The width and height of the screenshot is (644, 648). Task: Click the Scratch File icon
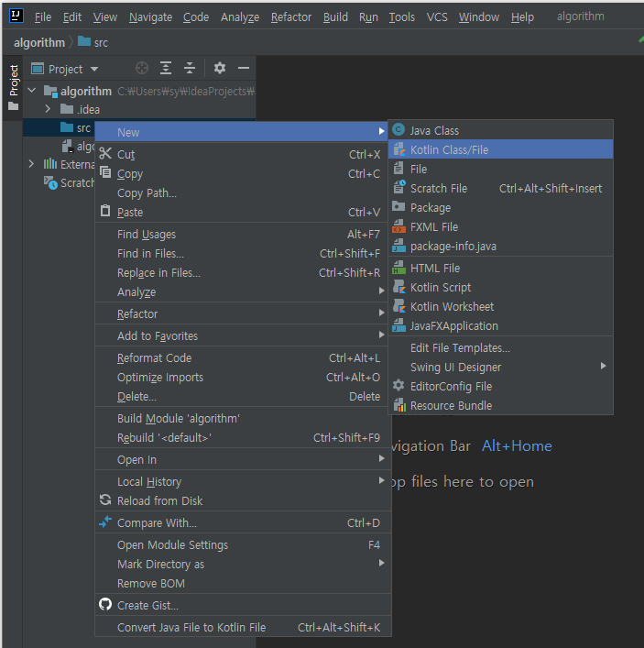click(398, 188)
